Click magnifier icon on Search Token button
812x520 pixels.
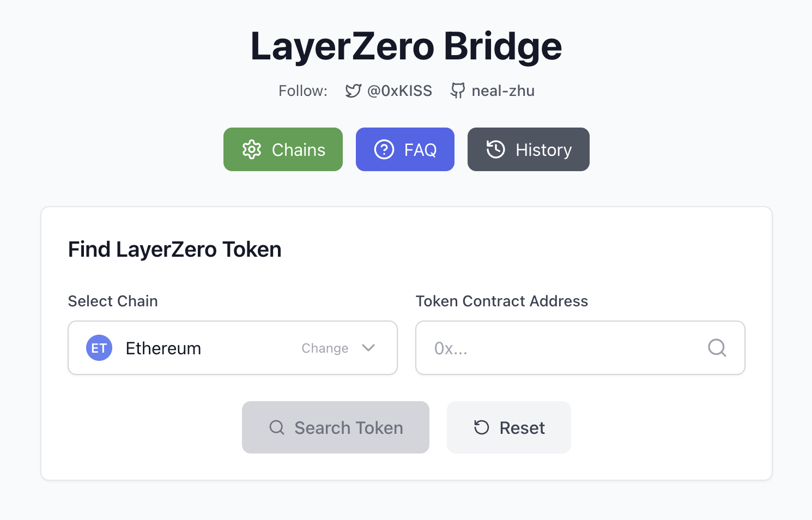(x=277, y=427)
